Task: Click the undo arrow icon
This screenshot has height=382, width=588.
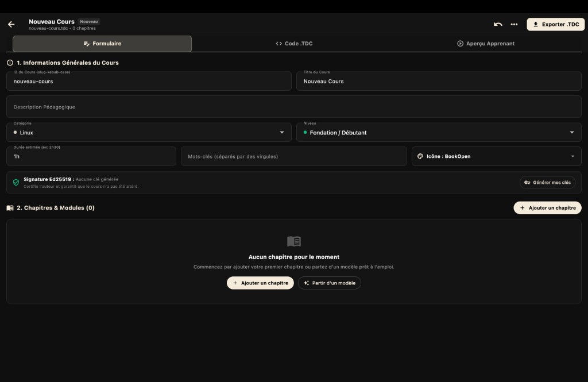Action: (498, 24)
